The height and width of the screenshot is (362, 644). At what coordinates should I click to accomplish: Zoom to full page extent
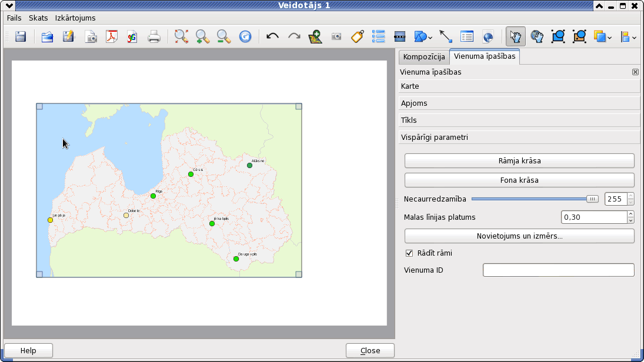click(181, 36)
